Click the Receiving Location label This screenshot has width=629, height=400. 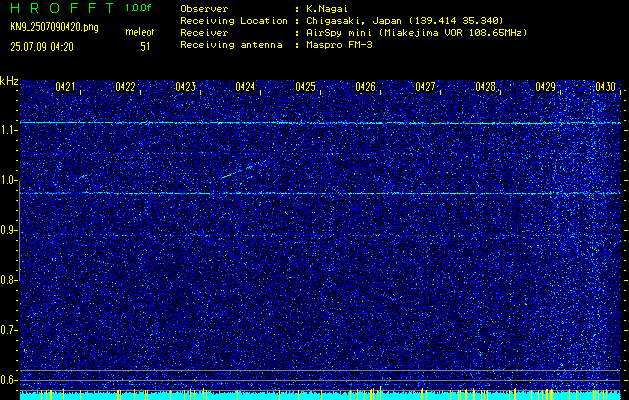[x=233, y=21]
